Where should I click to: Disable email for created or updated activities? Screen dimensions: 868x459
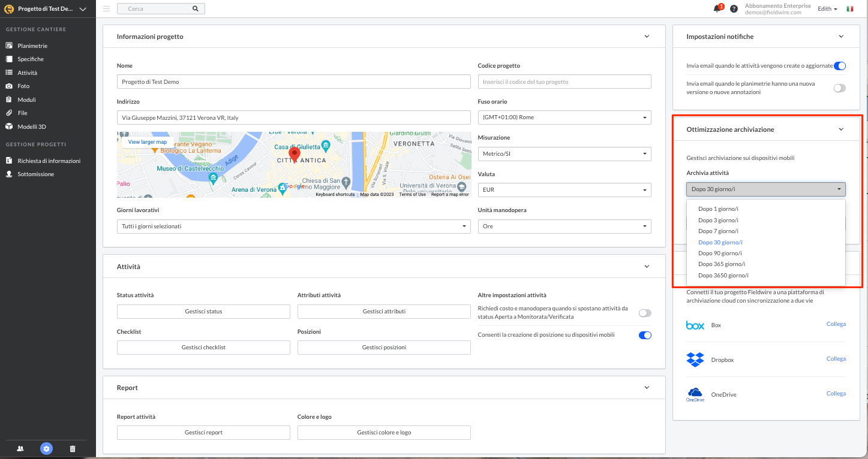(x=839, y=66)
